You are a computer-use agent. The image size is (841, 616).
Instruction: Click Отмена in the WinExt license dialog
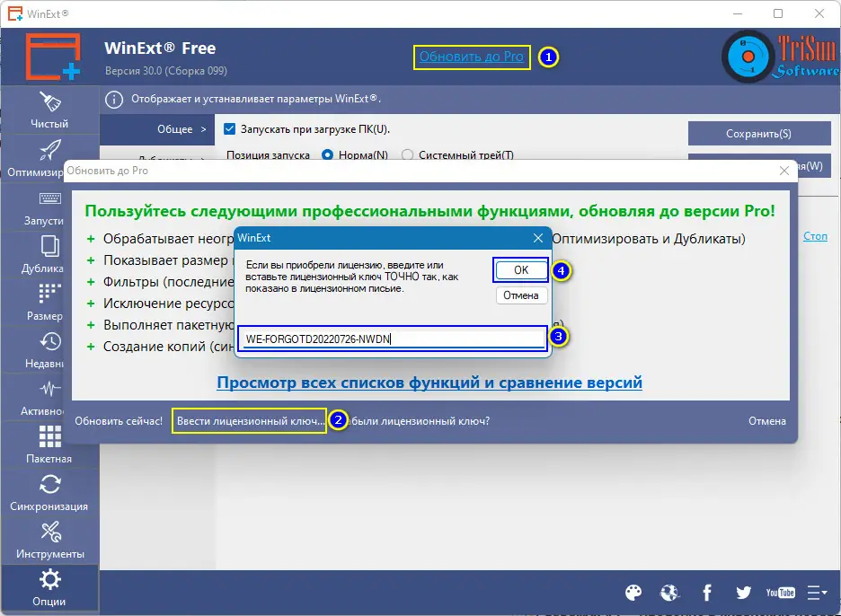[x=521, y=295]
